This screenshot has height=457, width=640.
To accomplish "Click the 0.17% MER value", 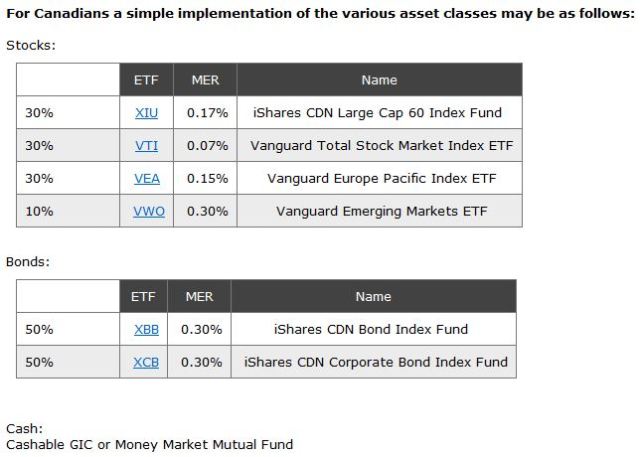I will click(x=207, y=113).
